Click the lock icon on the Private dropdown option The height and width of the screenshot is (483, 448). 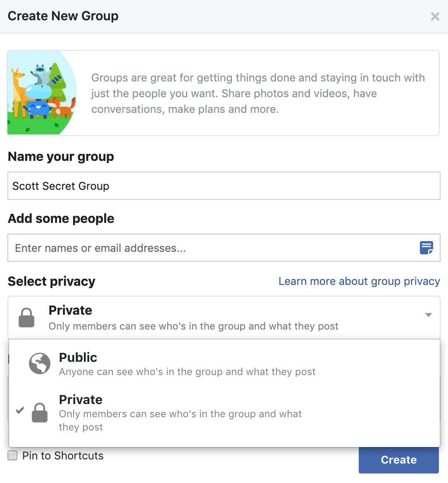[x=40, y=412]
